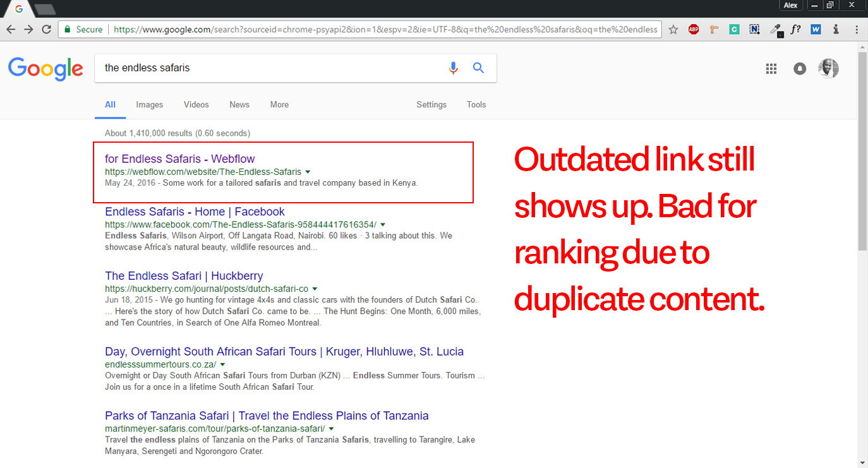Expand dropdown arrow beside Huckberry result URL
The height and width of the screenshot is (468, 868).
click(x=315, y=289)
